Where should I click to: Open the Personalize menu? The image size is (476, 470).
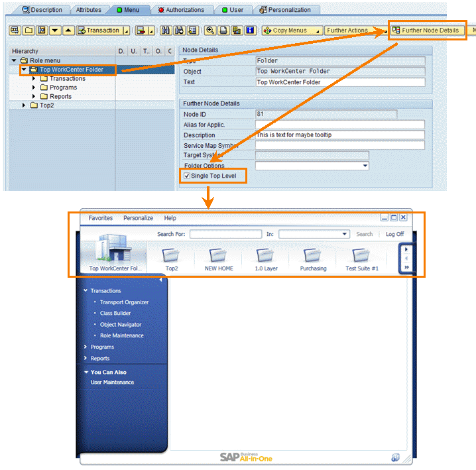coord(138,218)
